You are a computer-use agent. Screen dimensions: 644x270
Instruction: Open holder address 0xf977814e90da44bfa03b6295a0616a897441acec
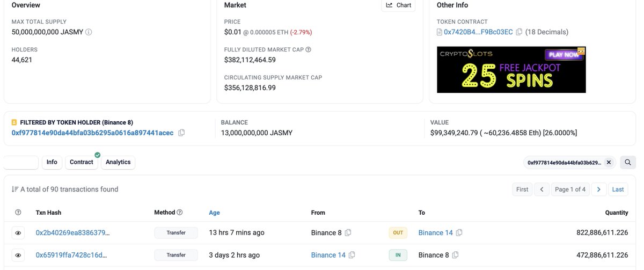pyautogui.click(x=92, y=133)
